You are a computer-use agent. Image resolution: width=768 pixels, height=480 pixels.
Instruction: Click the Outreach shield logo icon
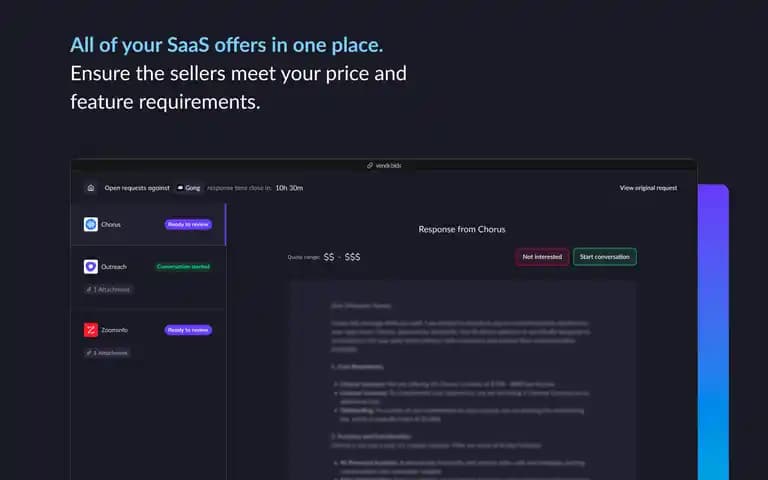(x=91, y=266)
